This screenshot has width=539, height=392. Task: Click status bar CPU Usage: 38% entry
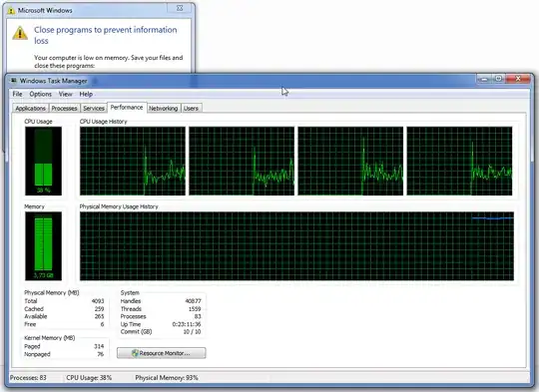[89, 378]
